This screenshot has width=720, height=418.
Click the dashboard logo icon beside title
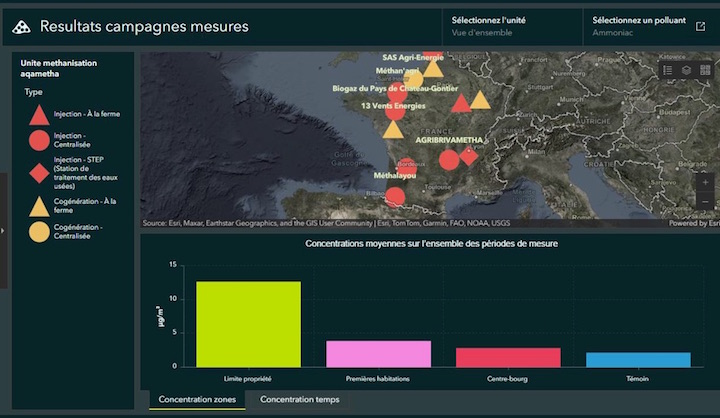click(x=21, y=27)
